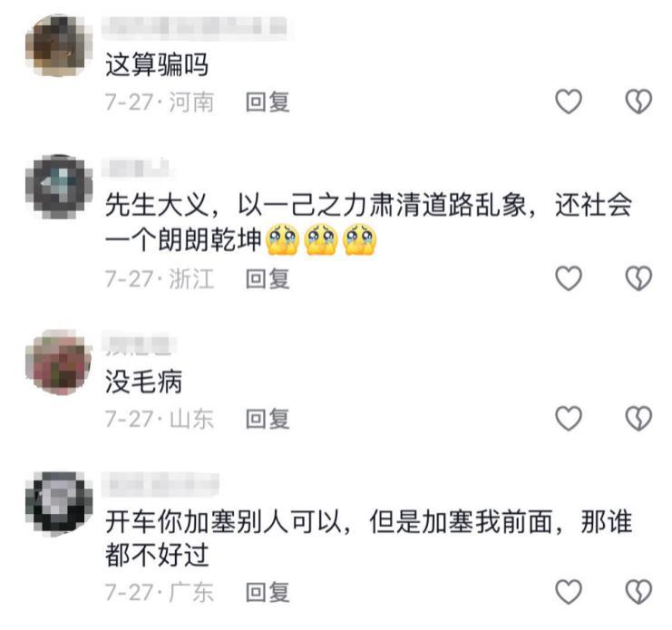Dislike the comment 这算骗吗 with broken heart
The width and height of the screenshot is (672, 630).
(x=638, y=102)
